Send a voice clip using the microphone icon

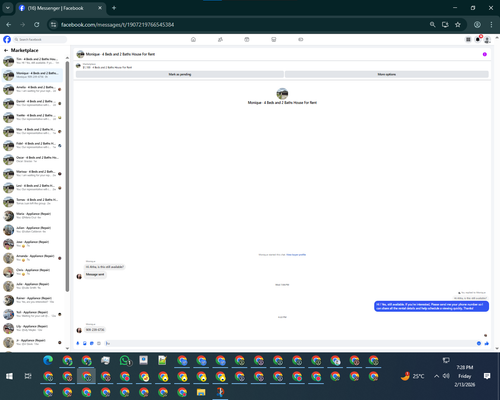click(x=78, y=343)
